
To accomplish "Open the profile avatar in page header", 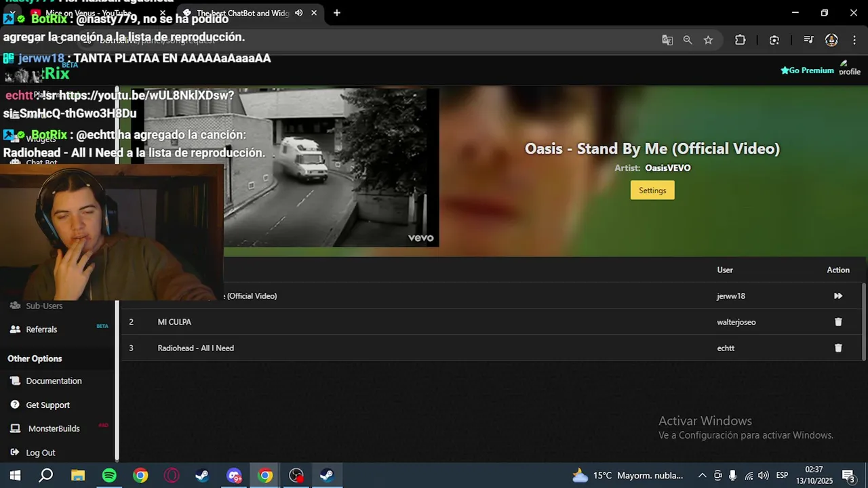I will pos(849,68).
